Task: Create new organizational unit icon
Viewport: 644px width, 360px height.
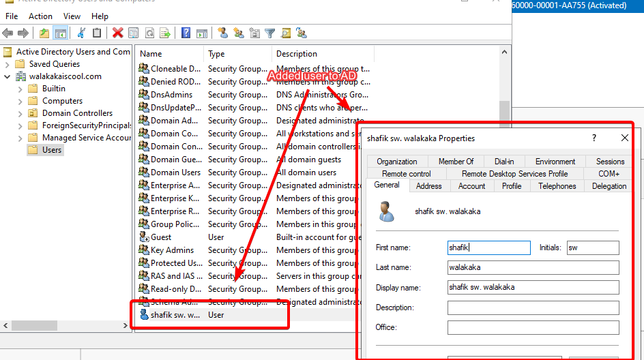Action: coord(254,33)
